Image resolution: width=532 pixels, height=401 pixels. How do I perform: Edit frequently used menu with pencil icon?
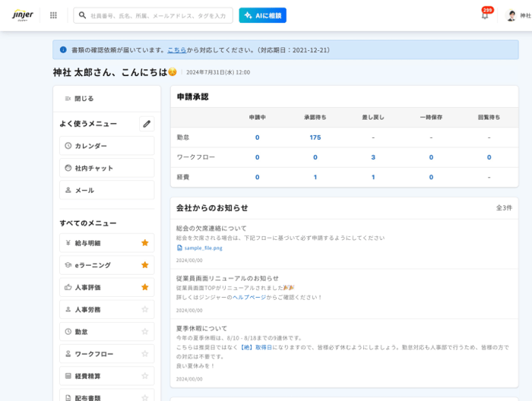(x=147, y=124)
